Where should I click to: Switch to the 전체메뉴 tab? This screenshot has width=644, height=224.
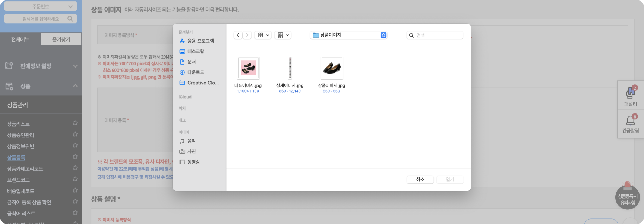(x=20, y=39)
